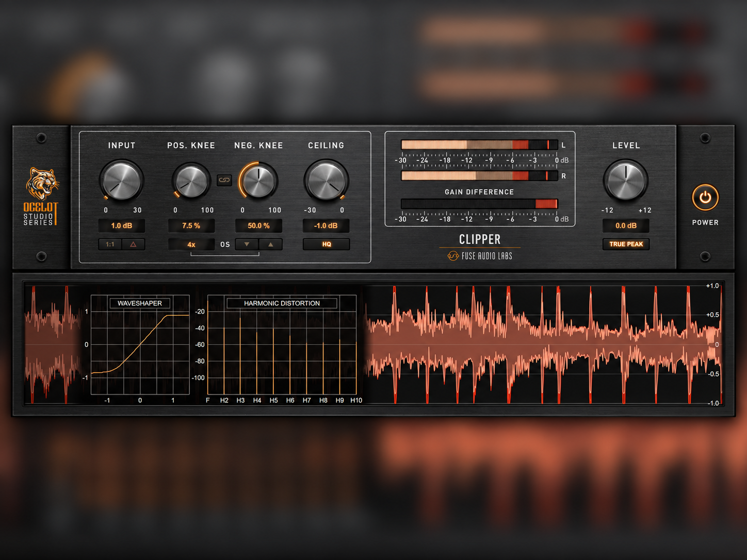
Task: Select the Pos. Knee value 7.5 %
Action: (x=191, y=226)
